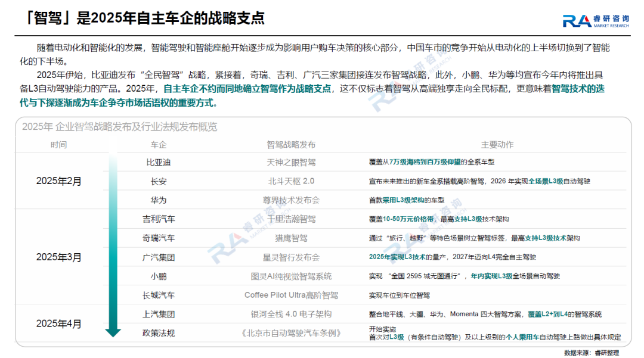Click 开始实施 text in policy row
This screenshot has height=358, width=644.
pos(382,329)
